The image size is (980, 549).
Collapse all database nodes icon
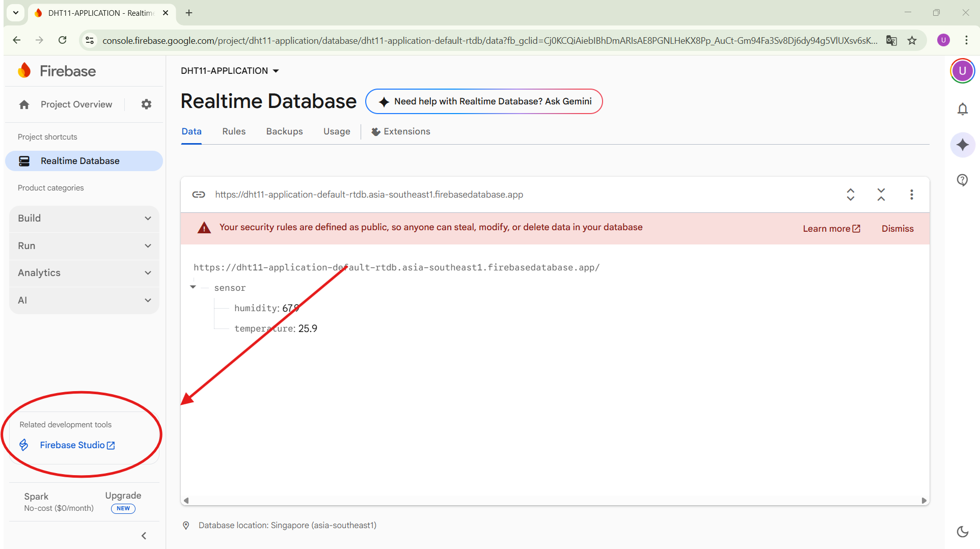click(881, 195)
